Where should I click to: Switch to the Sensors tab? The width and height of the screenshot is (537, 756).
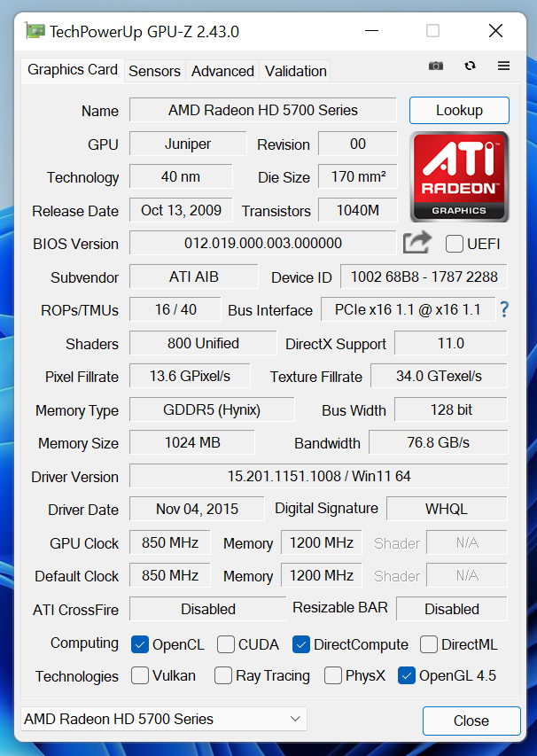click(x=154, y=72)
